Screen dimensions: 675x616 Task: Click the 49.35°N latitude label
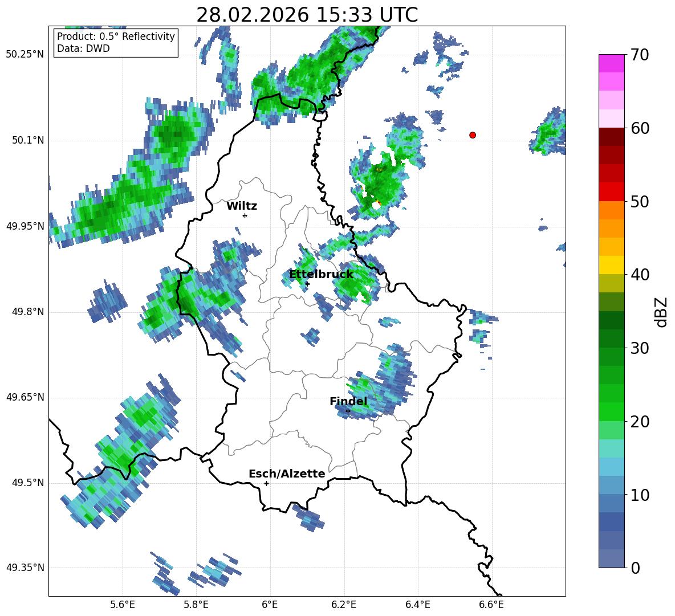tap(25, 568)
